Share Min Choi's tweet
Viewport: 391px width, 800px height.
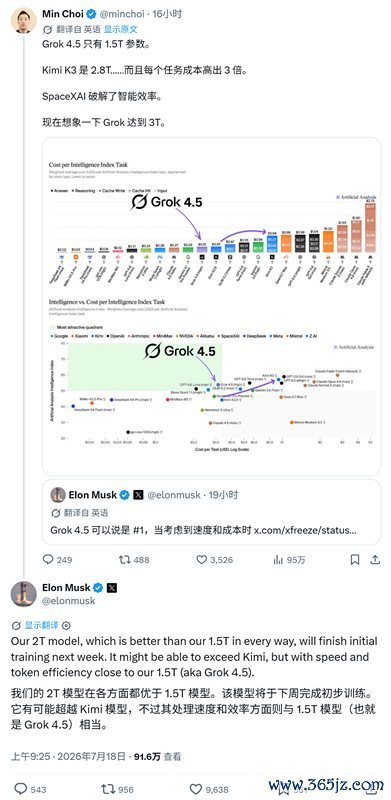(x=375, y=560)
